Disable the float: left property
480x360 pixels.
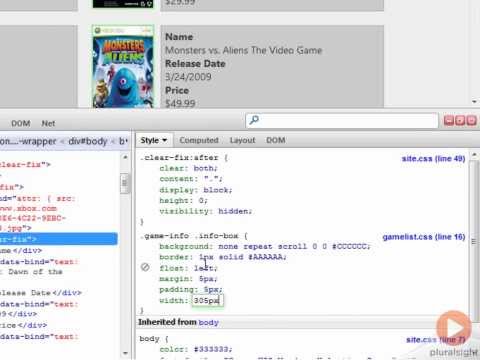145,267
